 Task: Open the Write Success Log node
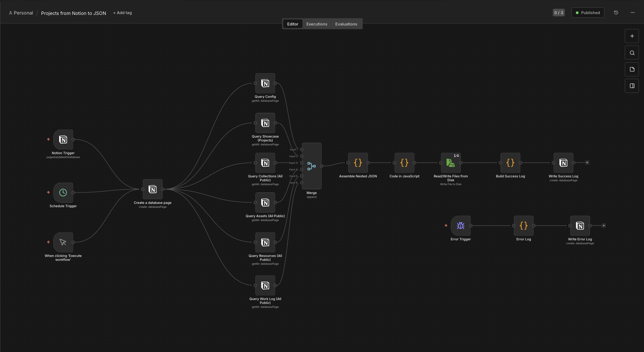pos(563,163)
